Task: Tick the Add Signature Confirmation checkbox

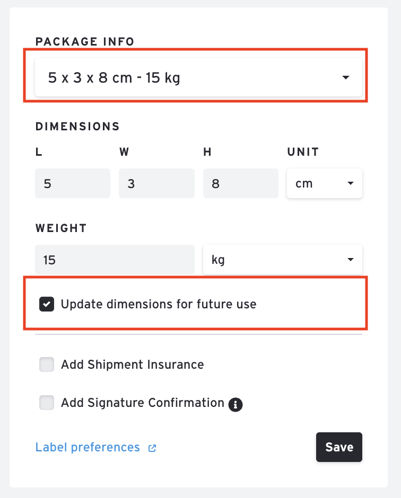Action: 47,403
